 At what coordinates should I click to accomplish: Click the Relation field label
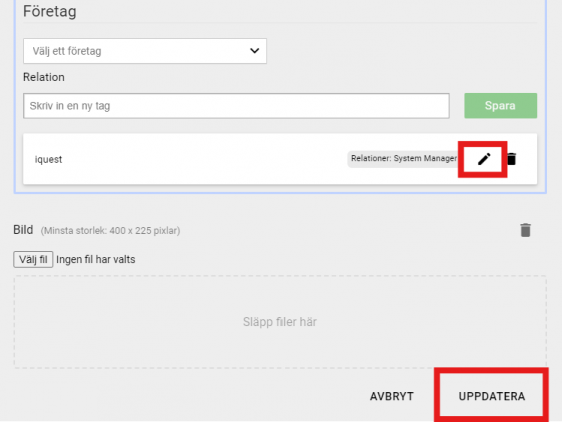44,77
